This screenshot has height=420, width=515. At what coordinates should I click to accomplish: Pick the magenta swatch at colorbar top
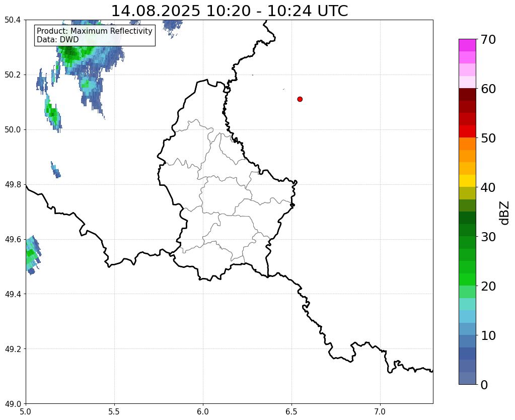point(467,45)
